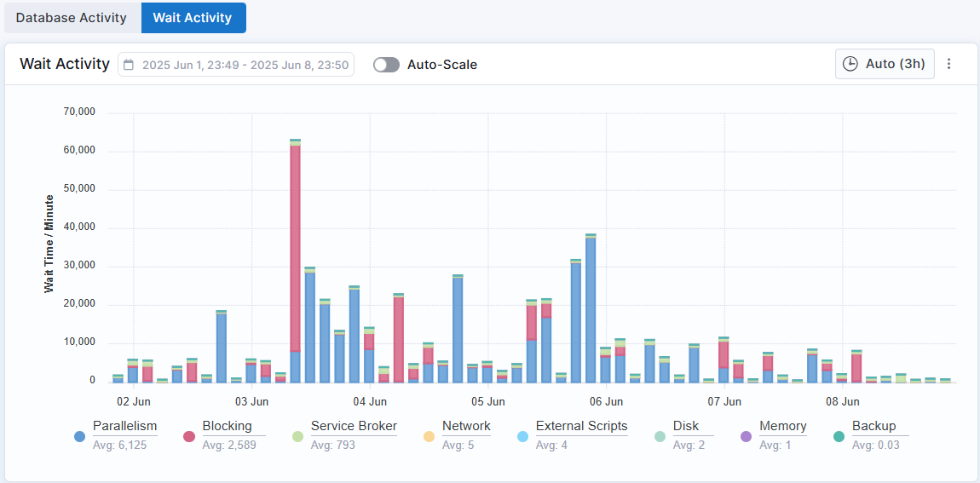Click the 'Avg: 793' Service Broker value
980x483 pixels.
tap(333, 446)
